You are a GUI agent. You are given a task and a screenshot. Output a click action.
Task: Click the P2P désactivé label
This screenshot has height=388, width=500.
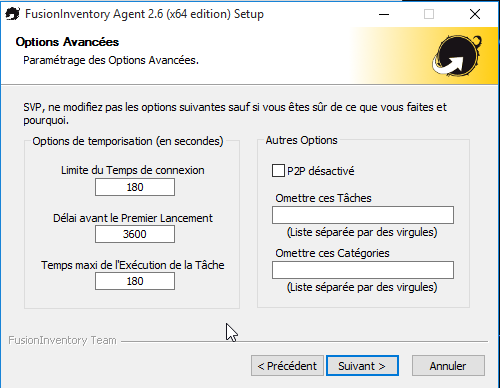click(x=321, y=171)
